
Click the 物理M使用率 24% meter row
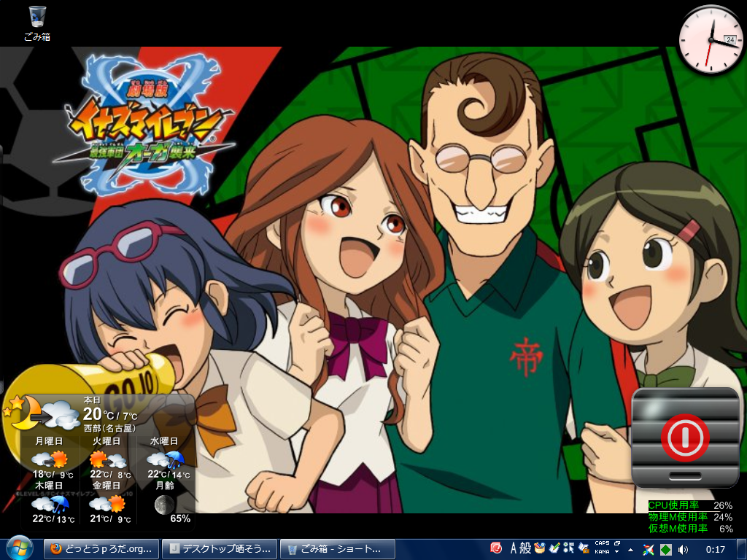tap(690, 517)
